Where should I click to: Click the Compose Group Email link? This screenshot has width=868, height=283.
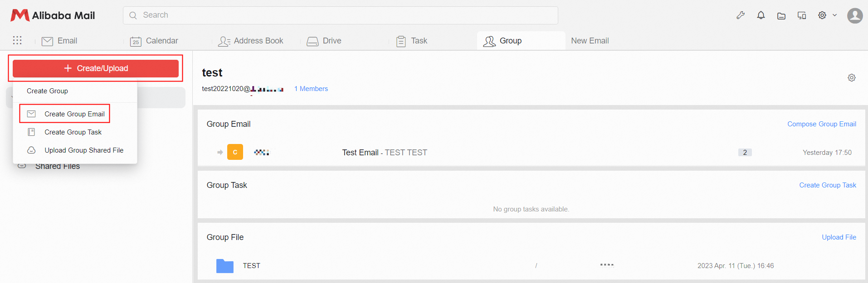click(x=821, y=124)
